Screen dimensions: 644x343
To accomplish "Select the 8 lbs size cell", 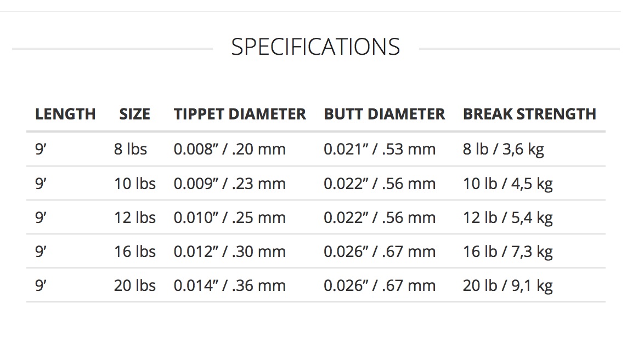I will 130,149.
